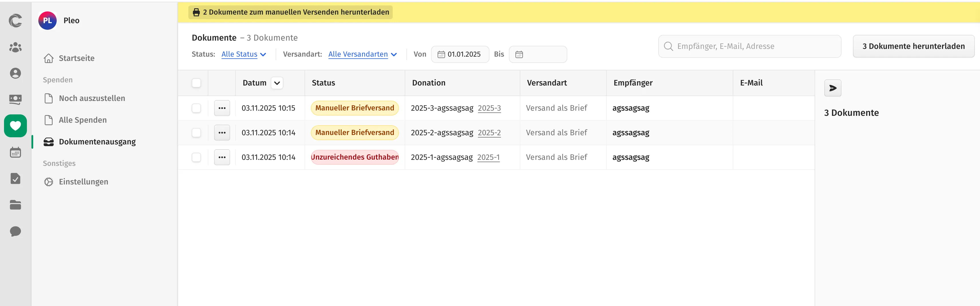Click the green heart donations icon

click(x=15, y=126)
